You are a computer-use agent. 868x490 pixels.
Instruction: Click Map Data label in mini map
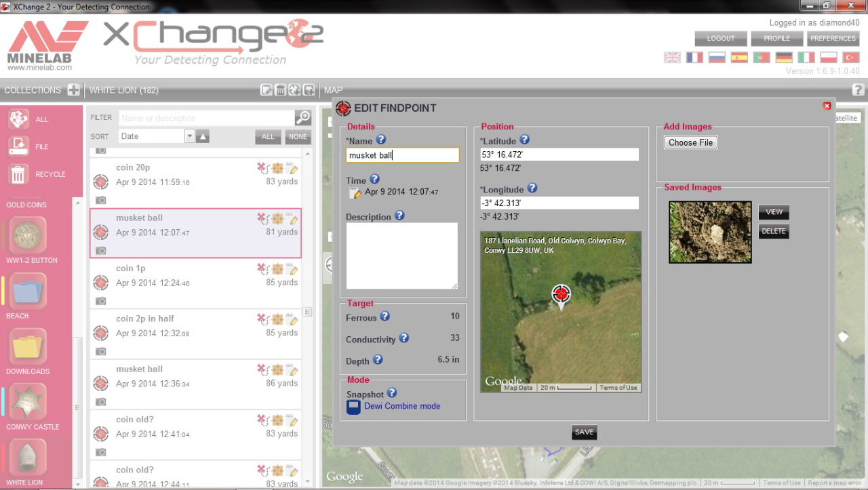click(519, 388)
